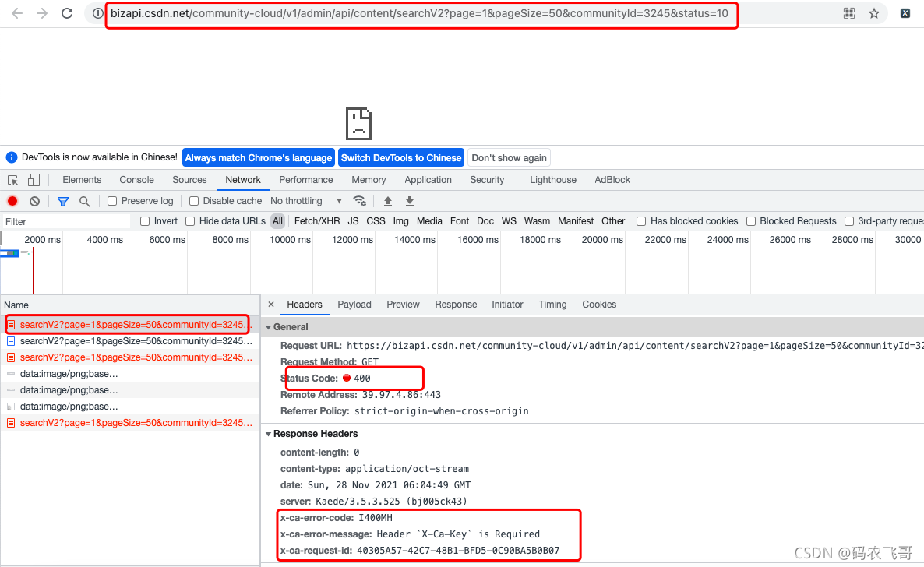Check Hide data URLs checkbox
Screen dimensions: 924x567
[190, 221]
